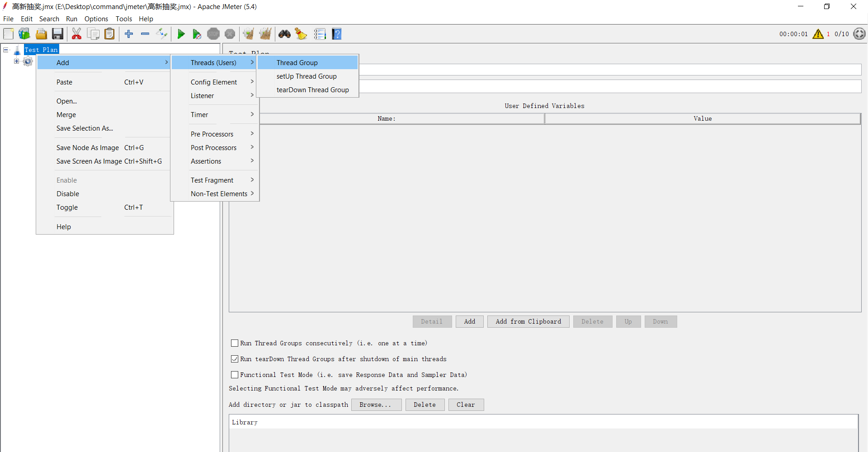The image size is (868, 452).
Task: Click the Down button under variables table
Action: click(x=660, y=322)
